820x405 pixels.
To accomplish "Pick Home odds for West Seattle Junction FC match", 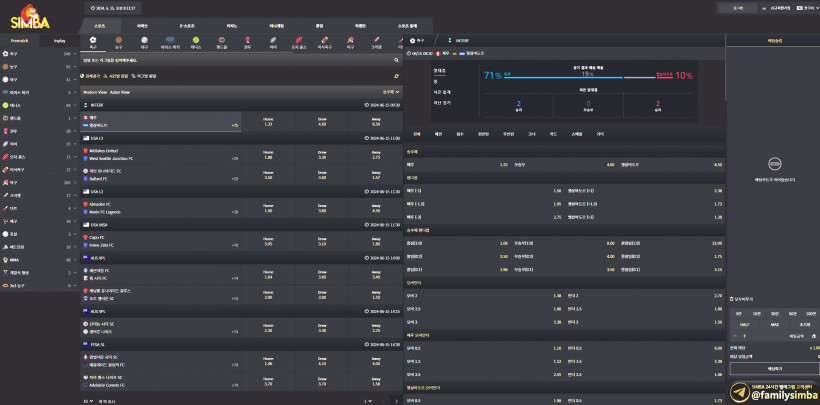I will pyautogui.click(x=268, y=154).
